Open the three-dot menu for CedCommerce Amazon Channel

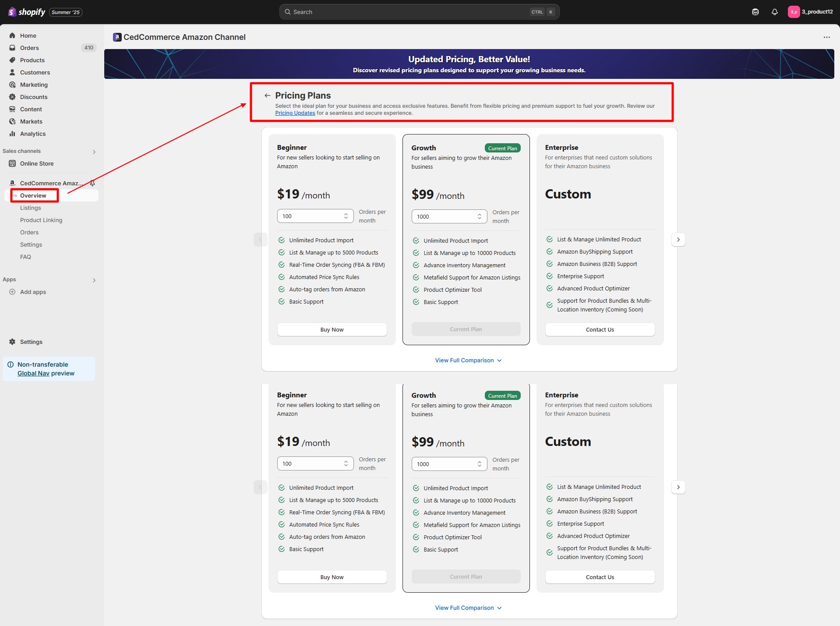coord(827,37)
